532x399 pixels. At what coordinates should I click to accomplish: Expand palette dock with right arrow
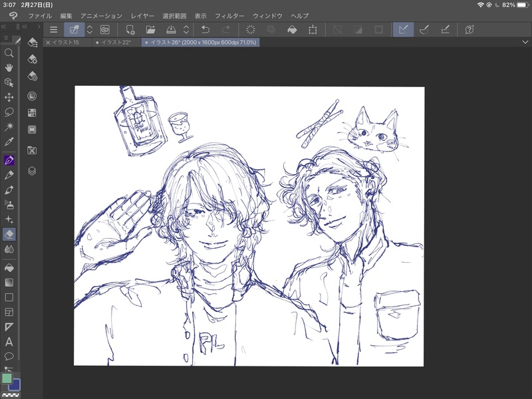39,27
